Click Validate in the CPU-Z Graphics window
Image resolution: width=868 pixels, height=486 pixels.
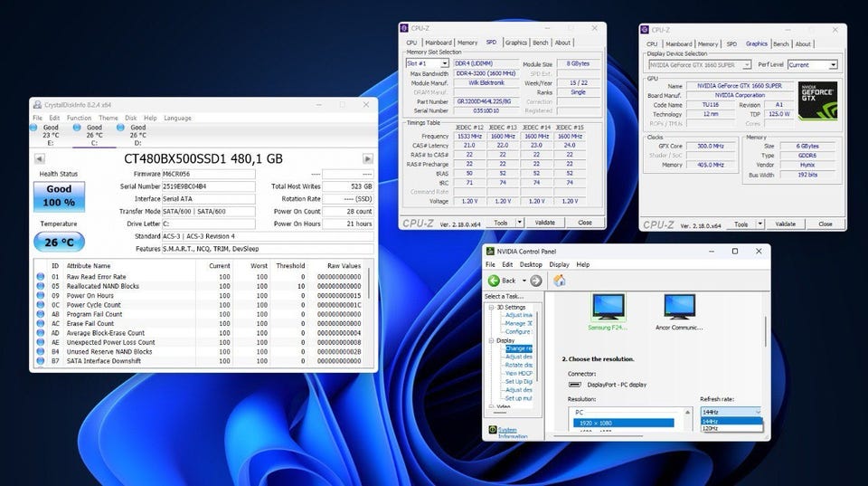point(785,224)
